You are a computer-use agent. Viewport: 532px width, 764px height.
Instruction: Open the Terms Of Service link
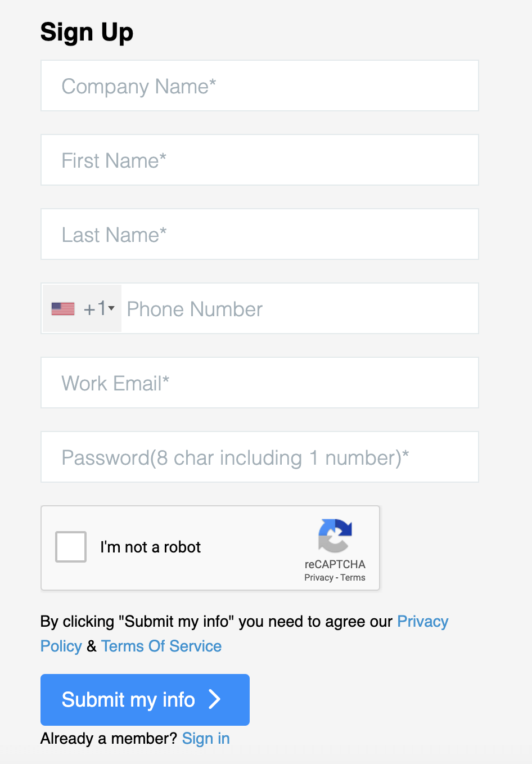click(161, 646)
